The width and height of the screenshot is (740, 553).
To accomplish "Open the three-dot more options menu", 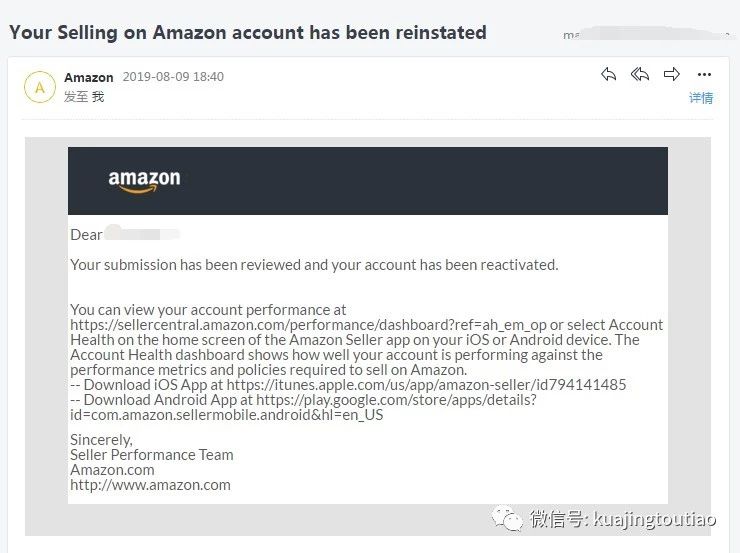I will [x=704, y=75].
